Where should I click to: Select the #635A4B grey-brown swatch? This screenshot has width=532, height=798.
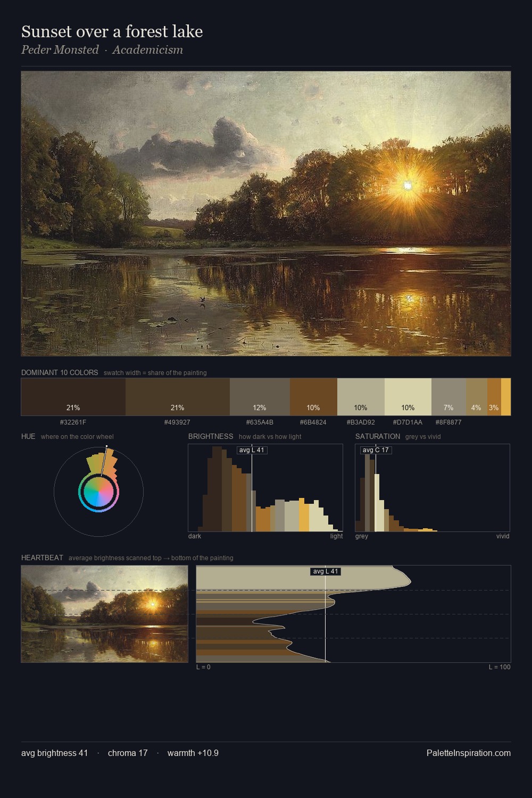pos(260,397)
